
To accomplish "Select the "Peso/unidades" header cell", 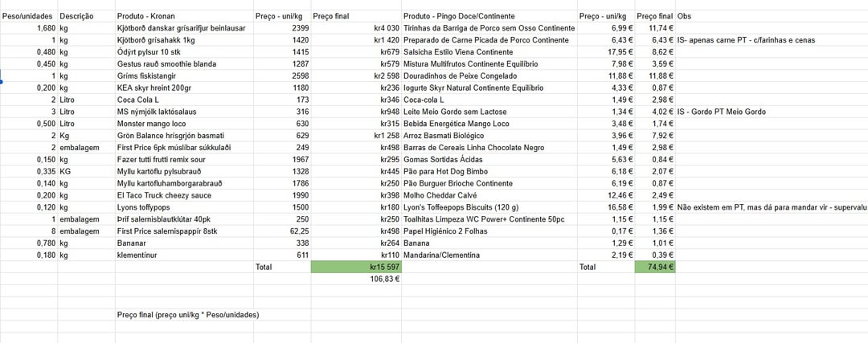I will [x=28, y=16].
